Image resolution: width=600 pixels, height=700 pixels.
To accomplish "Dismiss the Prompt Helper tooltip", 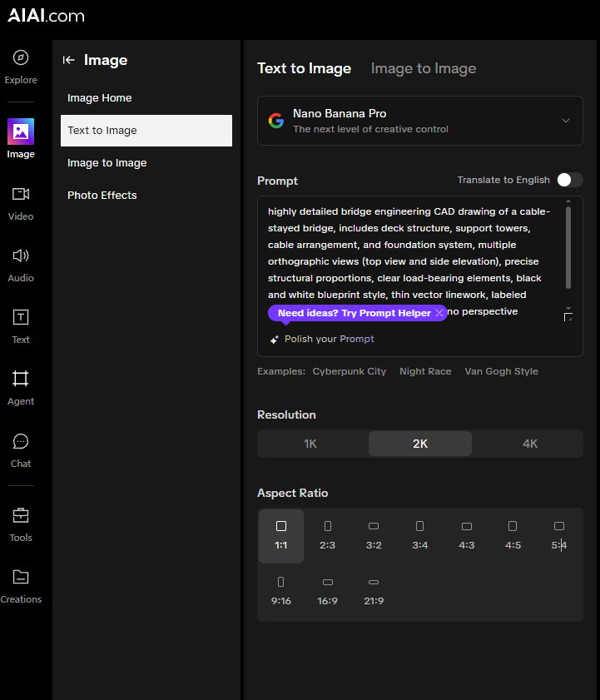I will pos(439,313).
